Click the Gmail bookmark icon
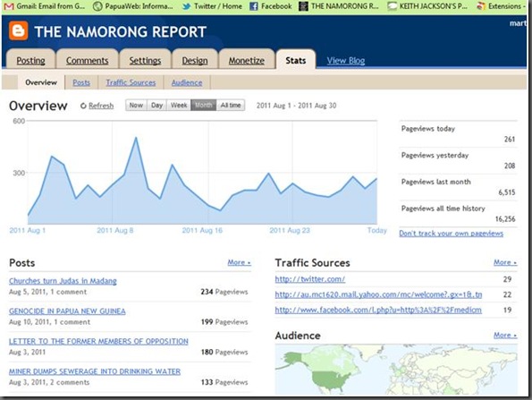Screen dimensions: 532x400 click(x=8, y=6)
